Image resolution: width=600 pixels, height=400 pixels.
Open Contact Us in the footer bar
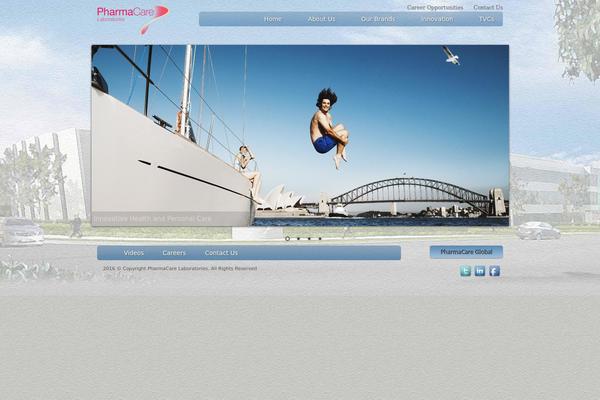coord(221,253)
